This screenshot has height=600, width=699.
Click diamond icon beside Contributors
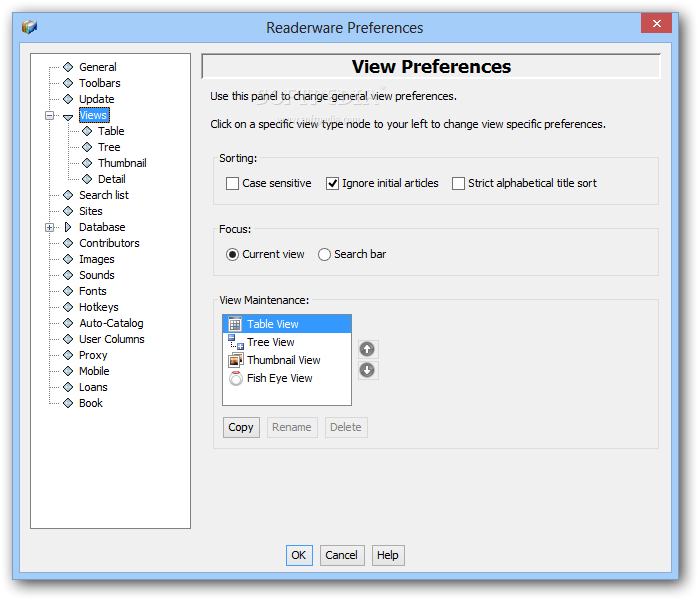68,243
